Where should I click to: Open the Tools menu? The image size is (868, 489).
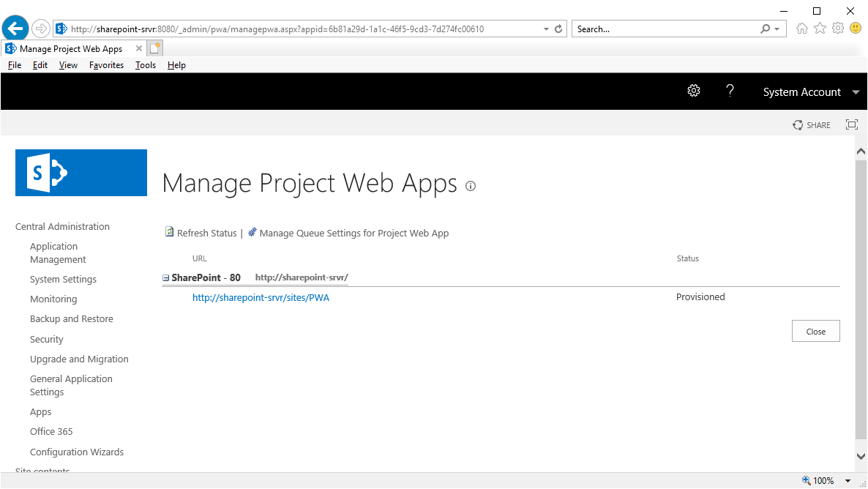[145, 65]
